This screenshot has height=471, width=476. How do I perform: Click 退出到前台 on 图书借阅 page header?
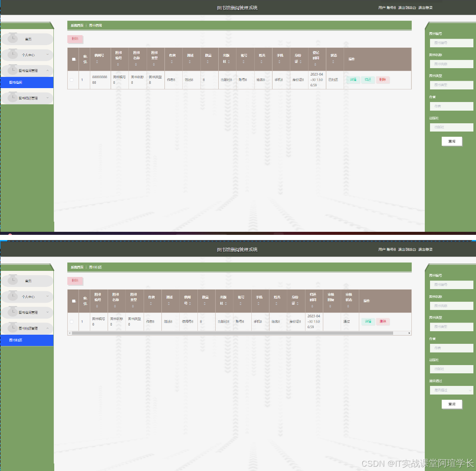pos(407,7)
